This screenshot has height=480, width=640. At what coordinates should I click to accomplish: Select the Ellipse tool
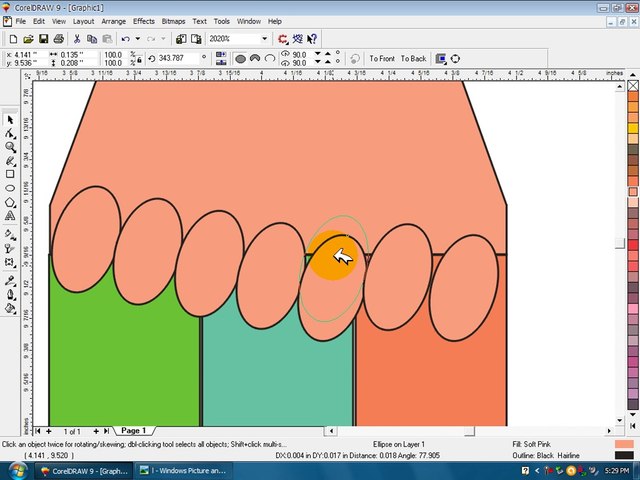10,187
